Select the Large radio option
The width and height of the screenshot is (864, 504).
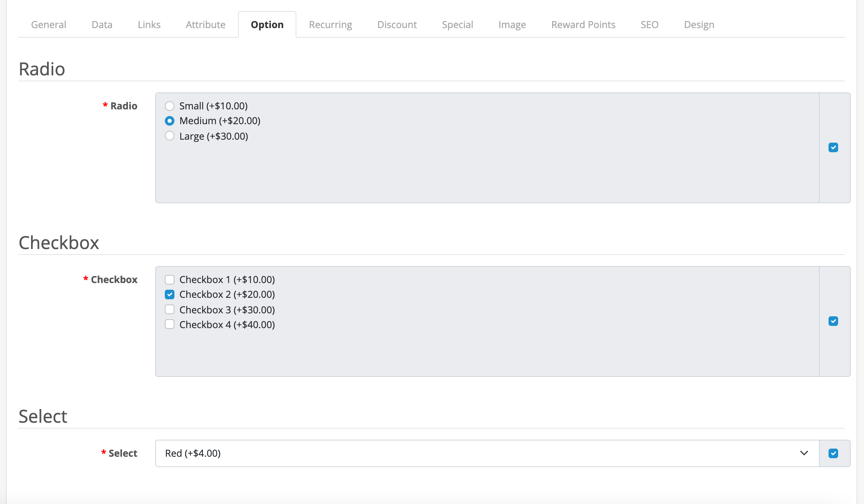pos(170,136)
